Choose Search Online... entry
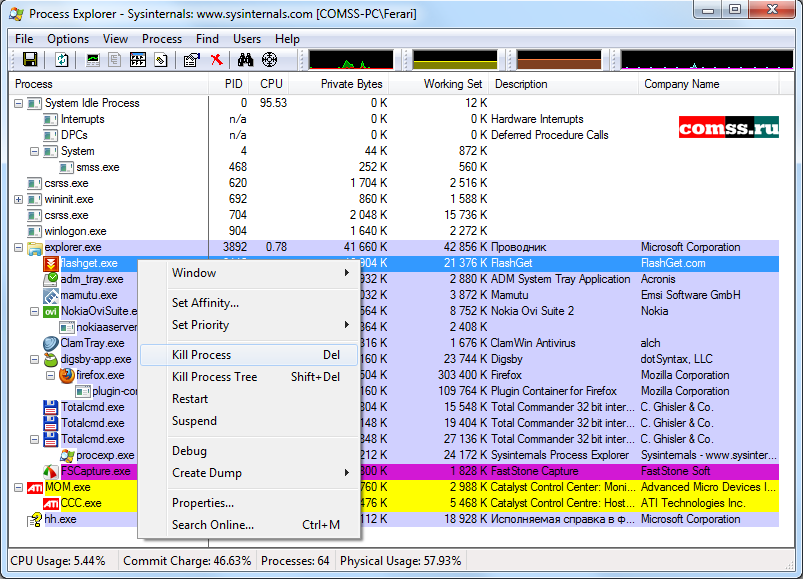The image size is (803, 579). [249, 525]
